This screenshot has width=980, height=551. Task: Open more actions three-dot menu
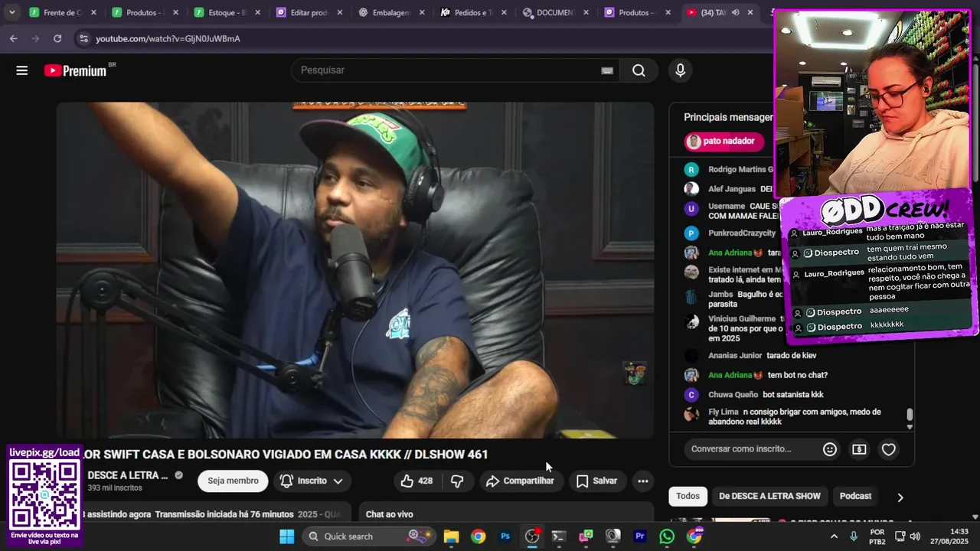click(x=643, y=481)
